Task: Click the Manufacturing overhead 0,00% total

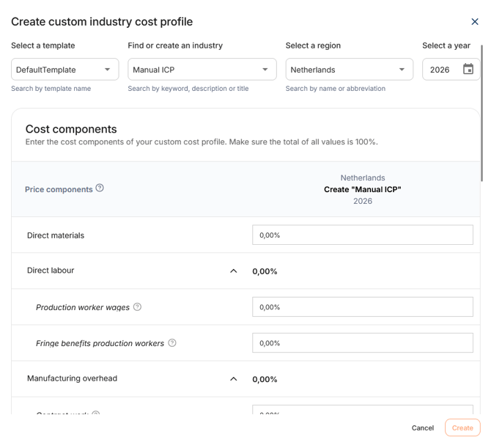Action: pos(265,379)
